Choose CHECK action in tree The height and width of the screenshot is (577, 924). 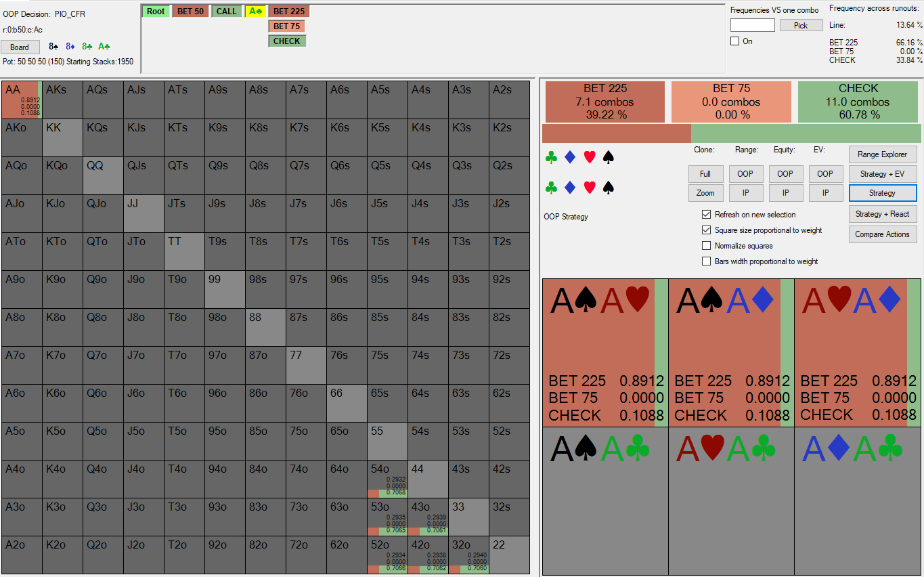287,41
